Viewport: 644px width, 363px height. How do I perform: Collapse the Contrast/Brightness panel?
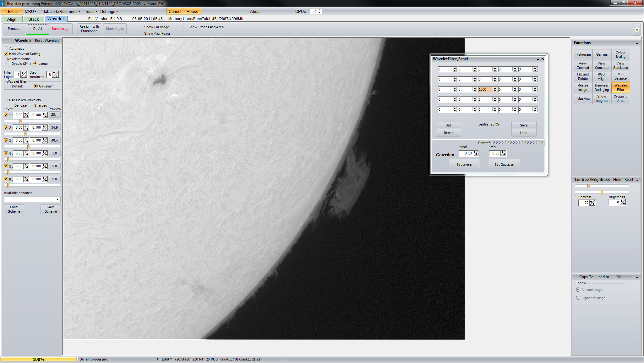click(x=637, y=180)
